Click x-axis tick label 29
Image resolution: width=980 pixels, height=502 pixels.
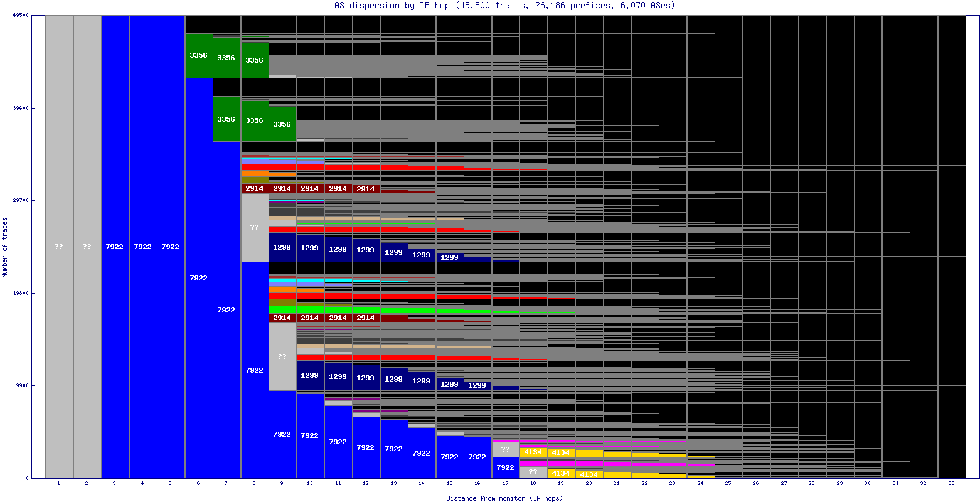839,484
